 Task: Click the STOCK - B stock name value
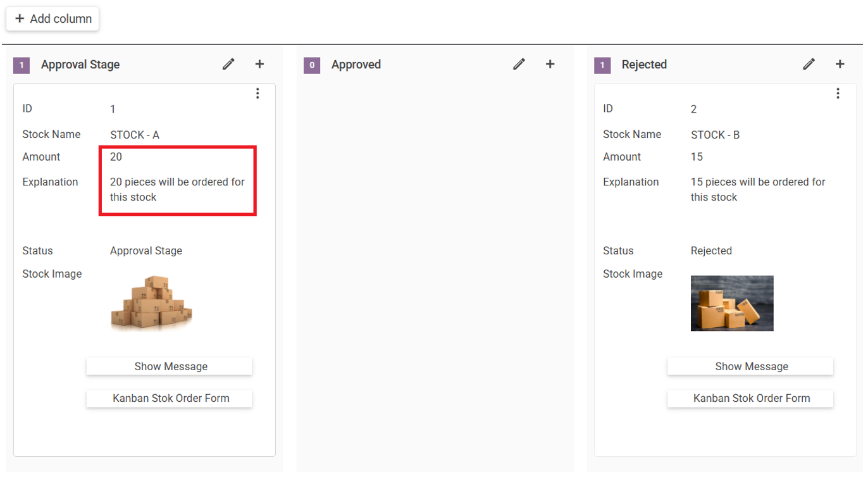[x=715, y=135]
